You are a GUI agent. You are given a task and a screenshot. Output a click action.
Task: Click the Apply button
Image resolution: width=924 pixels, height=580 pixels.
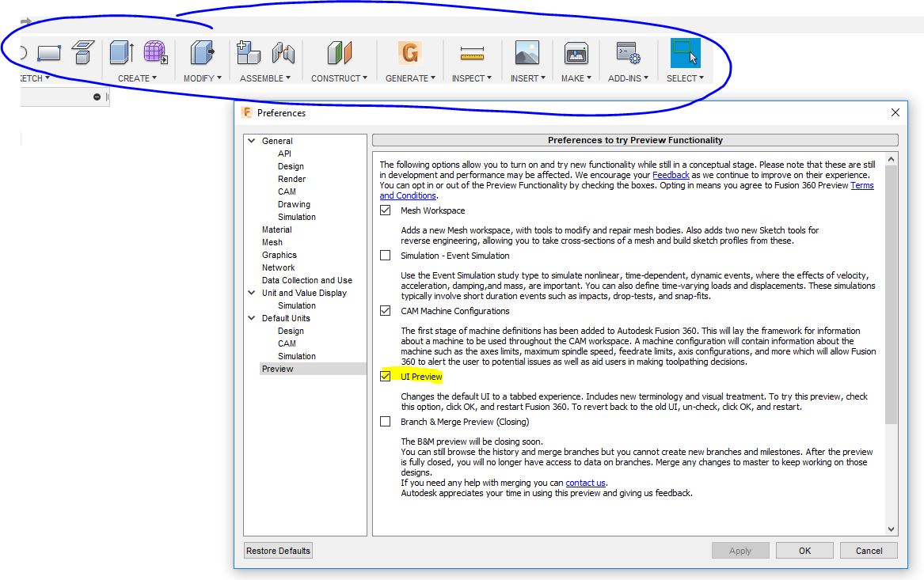[x=740, y=551]
